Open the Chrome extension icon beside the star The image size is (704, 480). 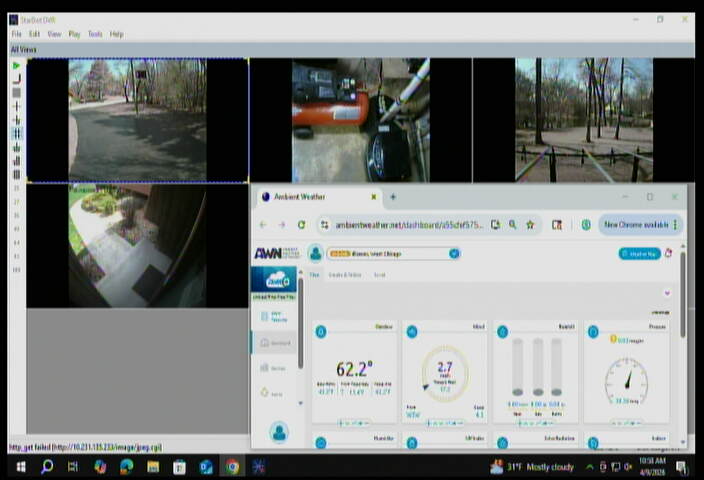557,225
